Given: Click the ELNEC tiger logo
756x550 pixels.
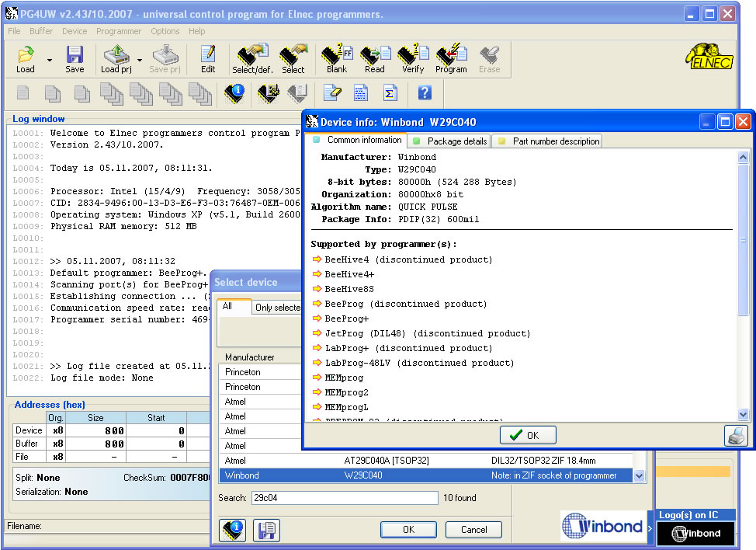Looking at the screenshot, I should coord(709,57).
